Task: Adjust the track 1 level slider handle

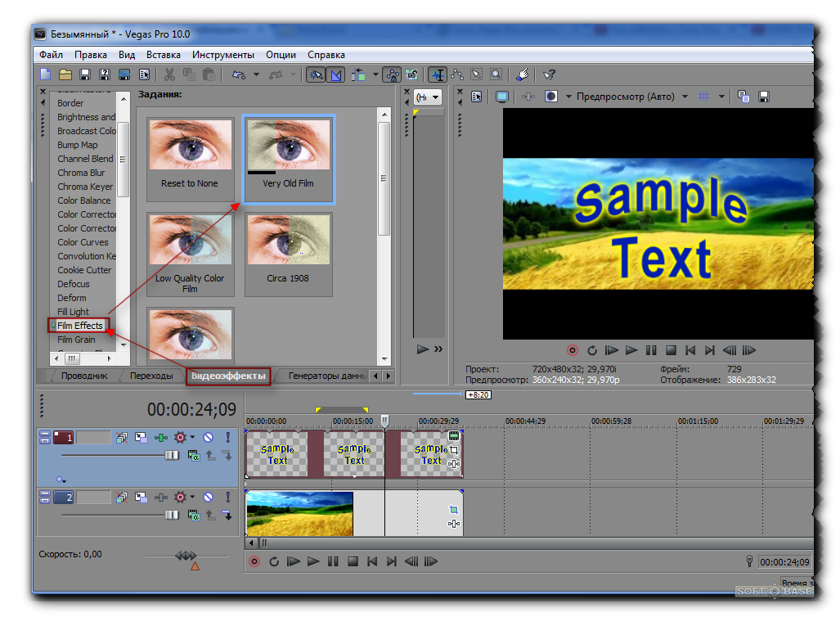Action: click(x=172, y=455)
